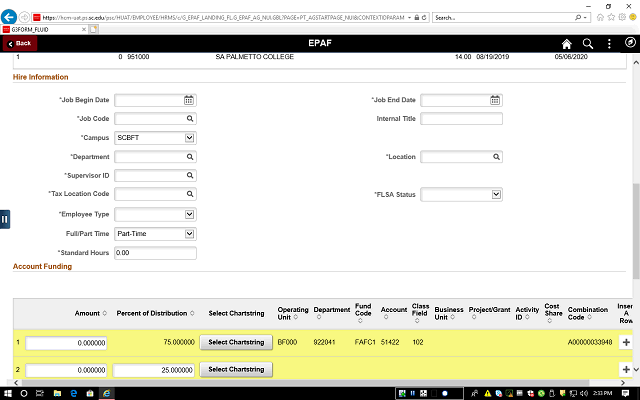Look up Tax Location Code magnifier
The image size is (640, 400).
pos(190,194)
